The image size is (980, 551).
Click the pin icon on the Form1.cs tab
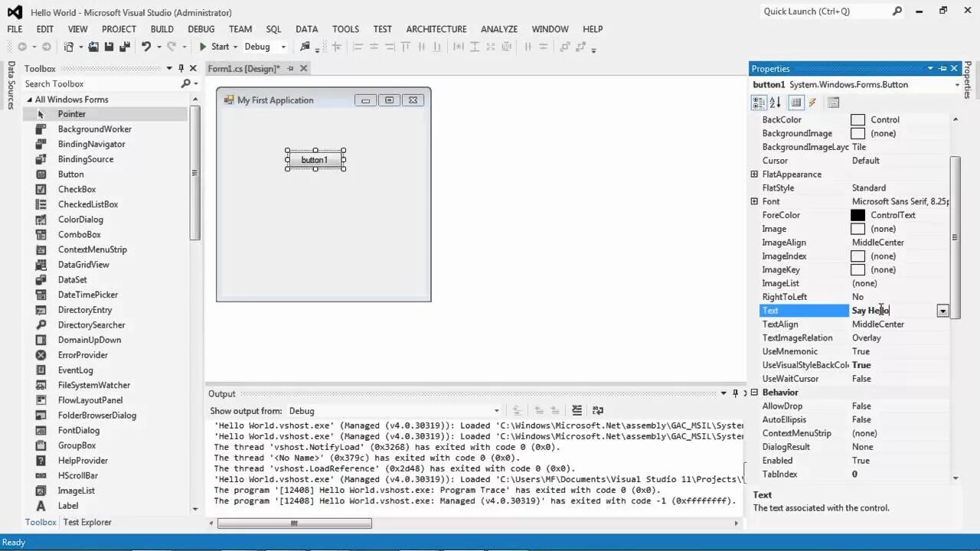click(290, 68)
